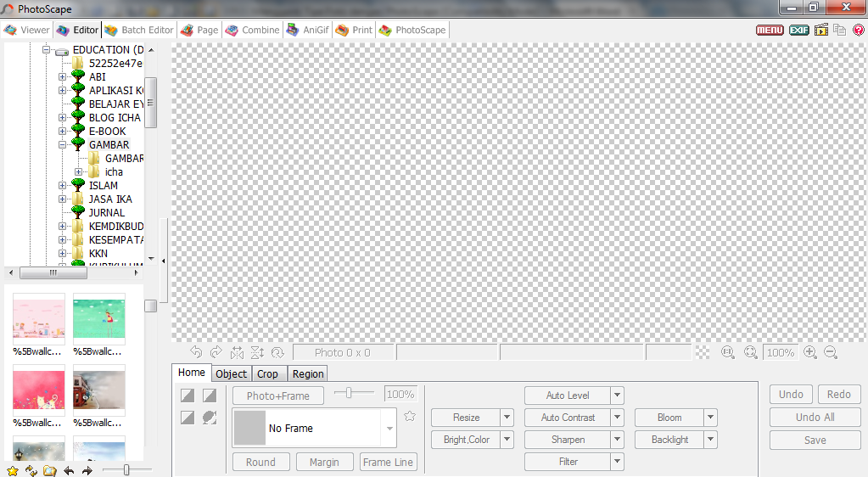The image size is (868, 477).
Task: Expand the icha subfolder node
Action: tap(79, 171)
